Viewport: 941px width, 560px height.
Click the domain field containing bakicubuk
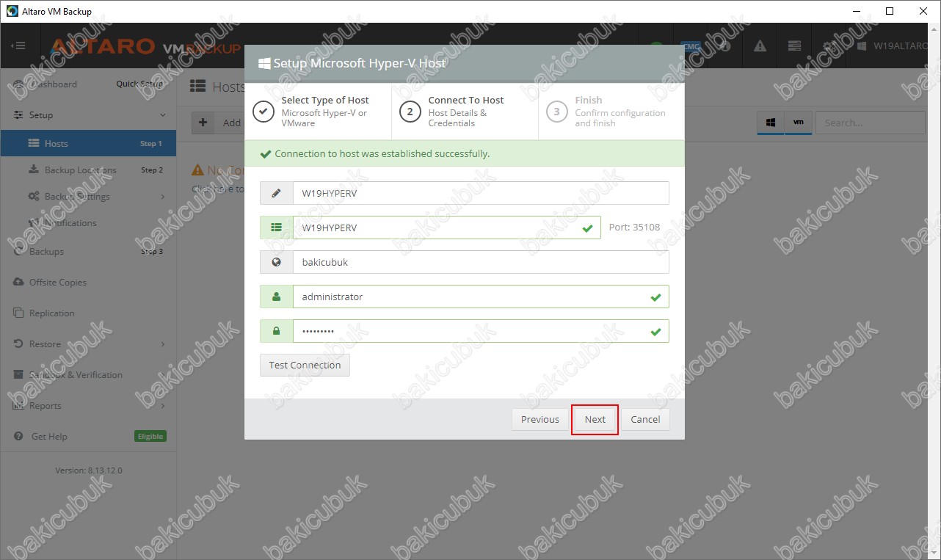point(481,262)
